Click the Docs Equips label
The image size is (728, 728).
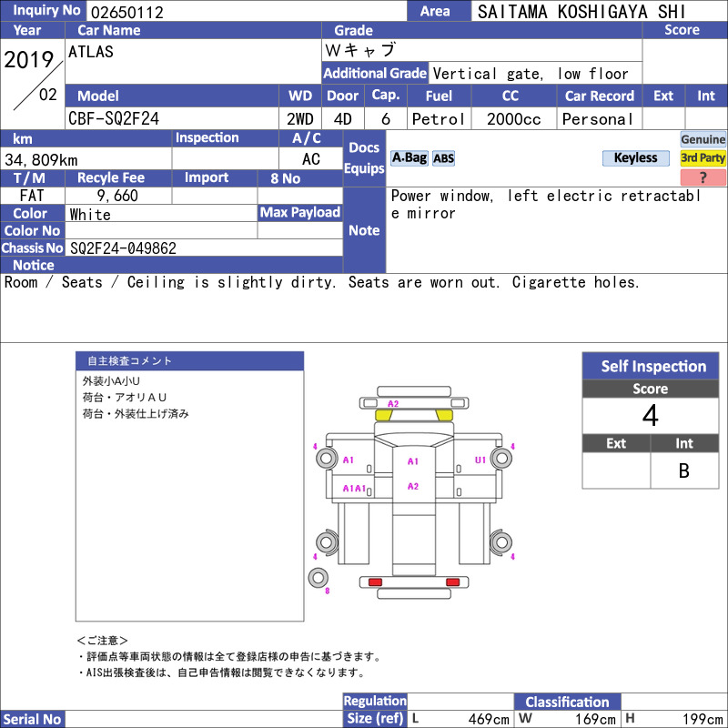[364, 157]
